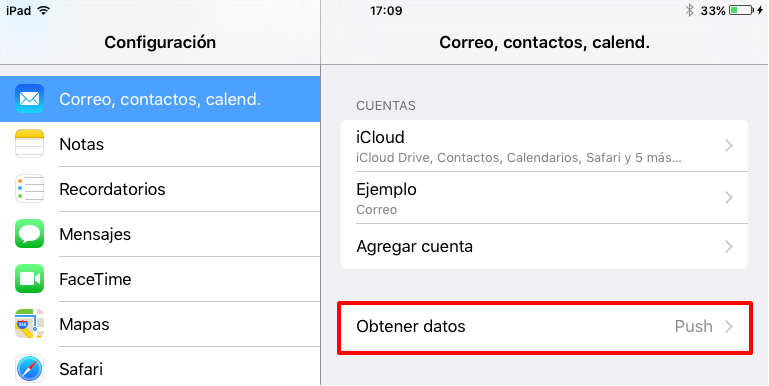769x386 pixels.
Task: Expand Ejemplo account chevron
Action: 729,198
